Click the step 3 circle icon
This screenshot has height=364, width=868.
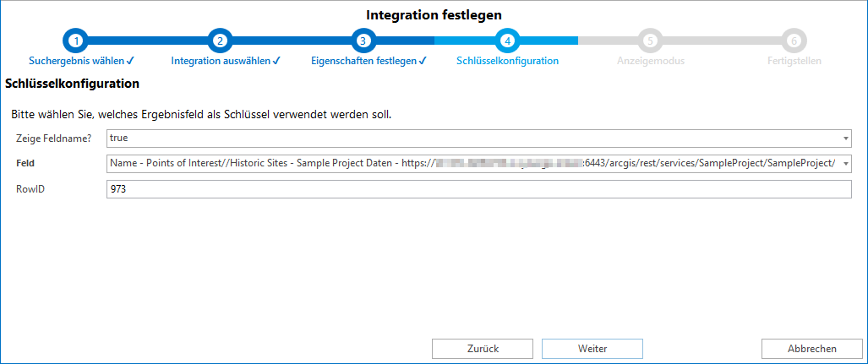(x=363, y=40)
